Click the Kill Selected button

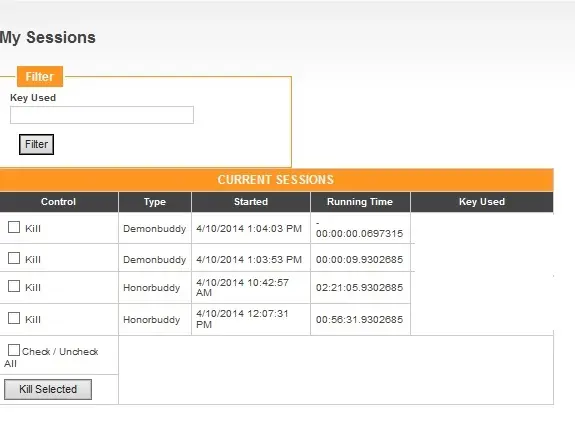click(48, 389)
